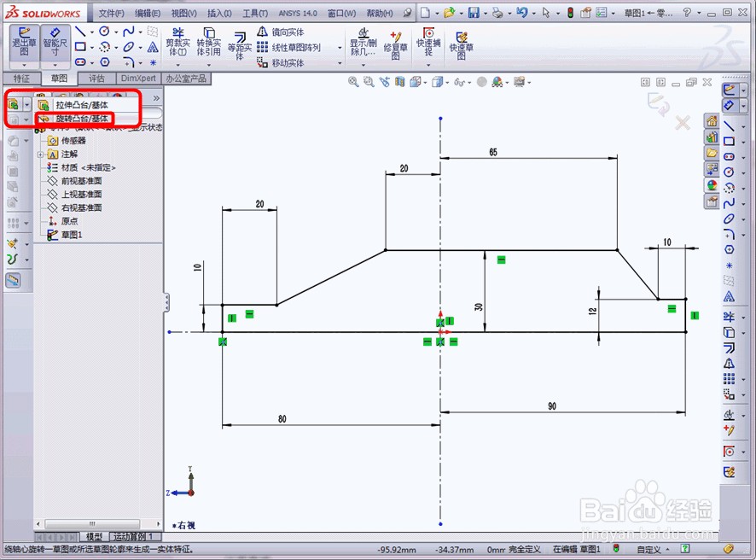This screenshot has width=756, height=560.
Task: Click the New document icon
Action: click(x=425, y=13)
